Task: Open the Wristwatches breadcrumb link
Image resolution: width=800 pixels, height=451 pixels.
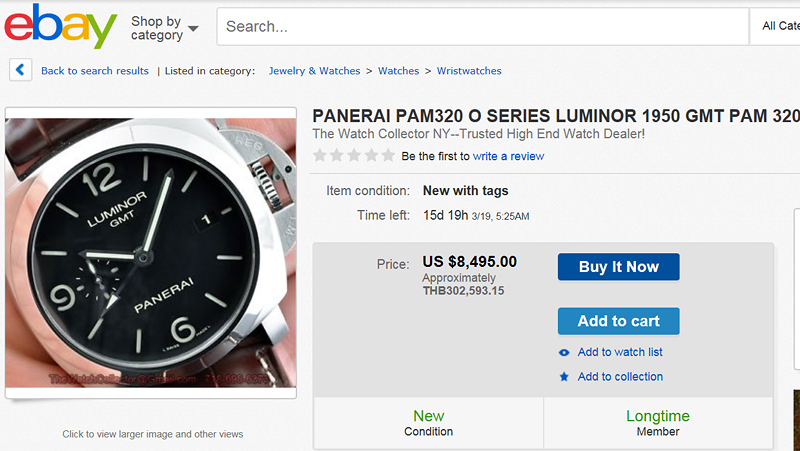Action: (469, 71)
